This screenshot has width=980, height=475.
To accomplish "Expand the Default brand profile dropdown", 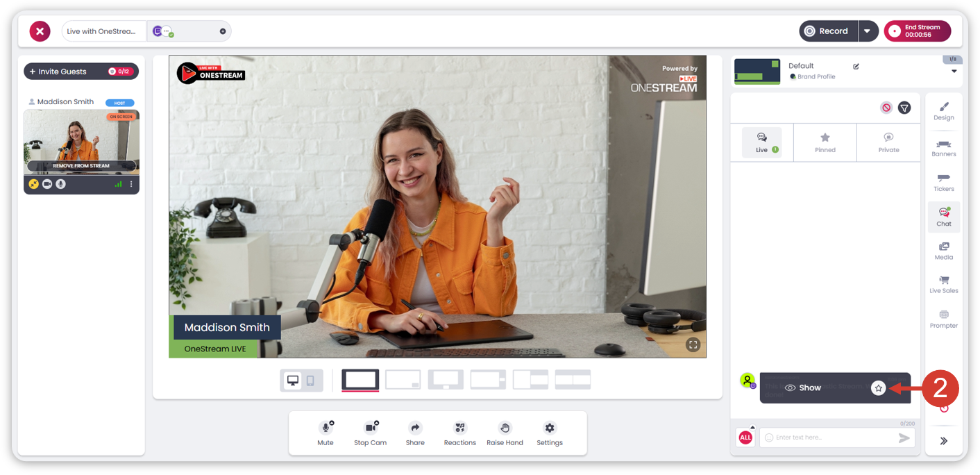I will tap(954, 72).
